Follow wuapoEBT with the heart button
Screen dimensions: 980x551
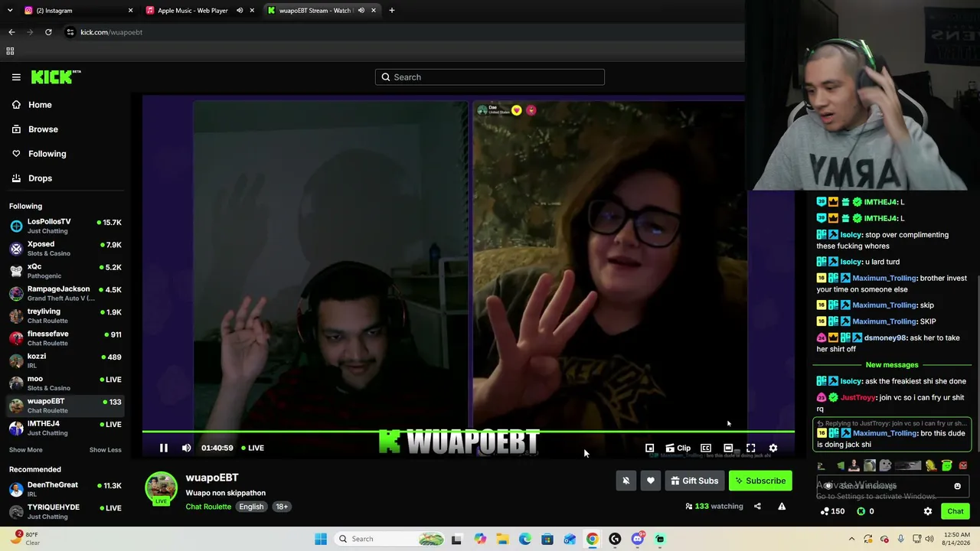[651, 481]
